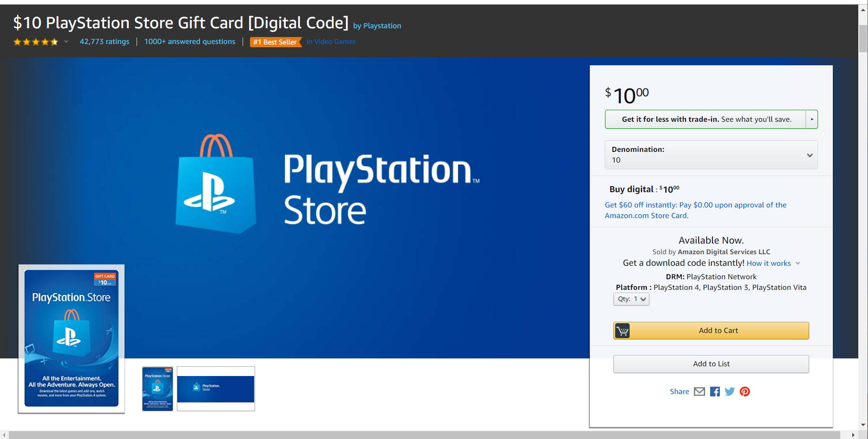The image size is (868, 439).
Task: Click the cart icon on Add to Cart
Action: [x=622, y=331]
